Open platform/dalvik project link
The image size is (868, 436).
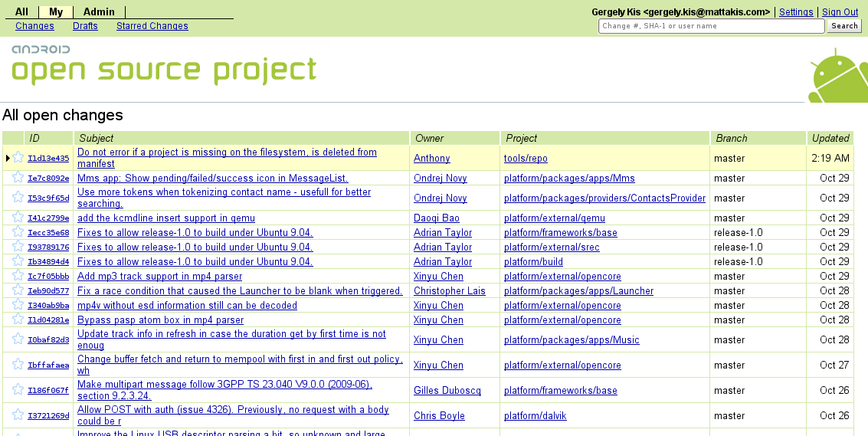(x=535, y=416)
